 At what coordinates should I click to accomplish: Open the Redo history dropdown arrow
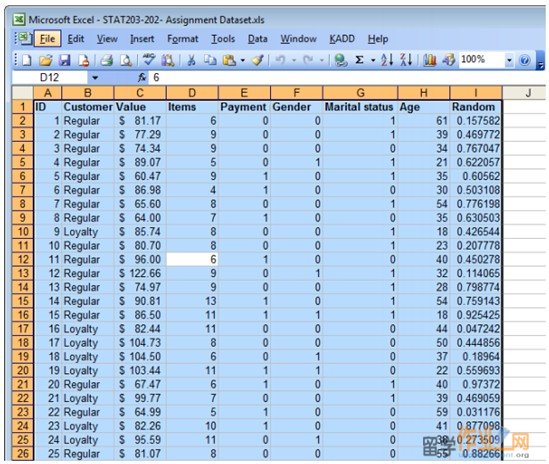click(322, 61)
